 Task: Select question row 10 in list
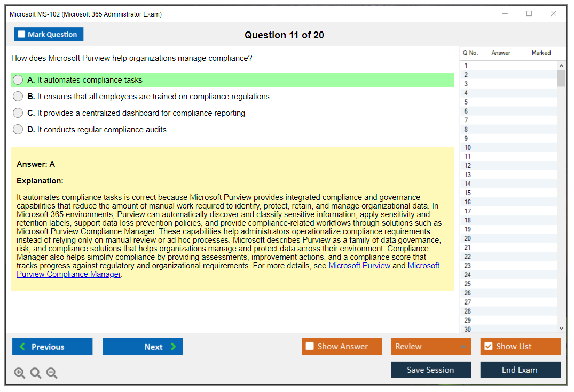click(x=508, y=147)
